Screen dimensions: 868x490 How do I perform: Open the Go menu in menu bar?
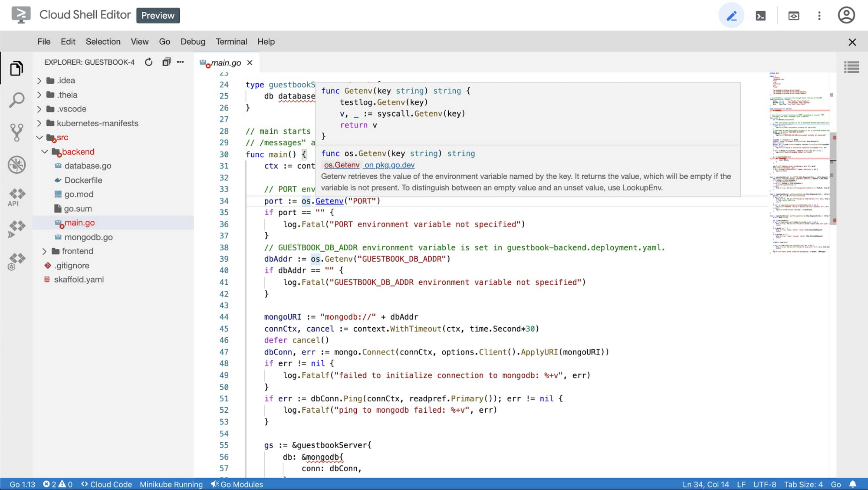(164, 41)
